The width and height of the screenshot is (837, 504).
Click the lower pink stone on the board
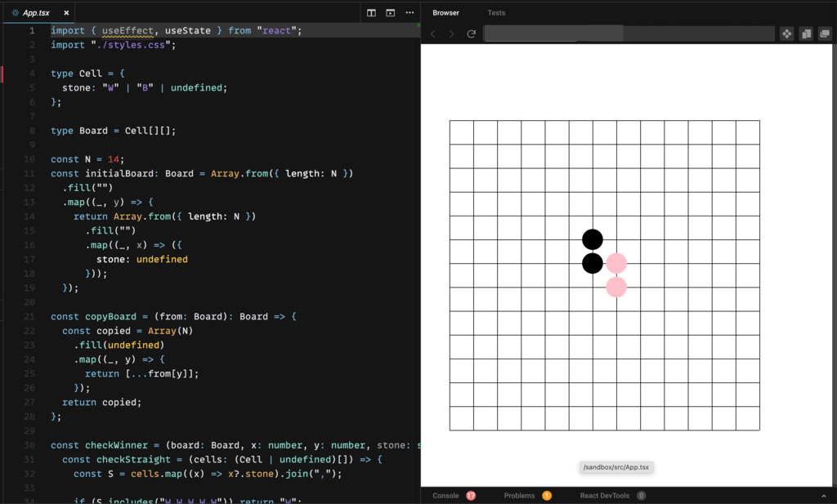[x=616, y=288]
